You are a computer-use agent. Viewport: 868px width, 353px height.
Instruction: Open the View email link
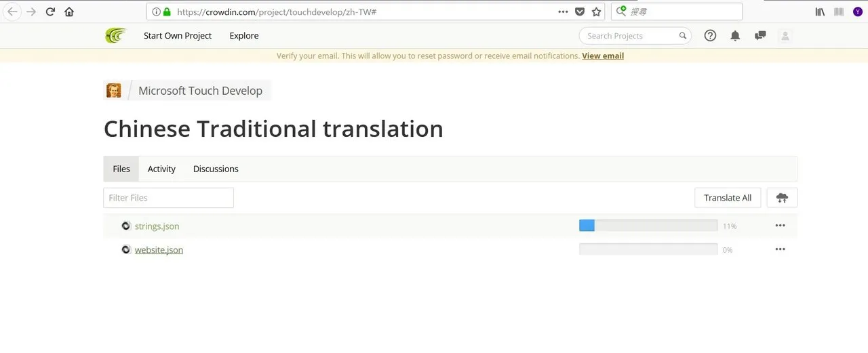coord(603,56)
